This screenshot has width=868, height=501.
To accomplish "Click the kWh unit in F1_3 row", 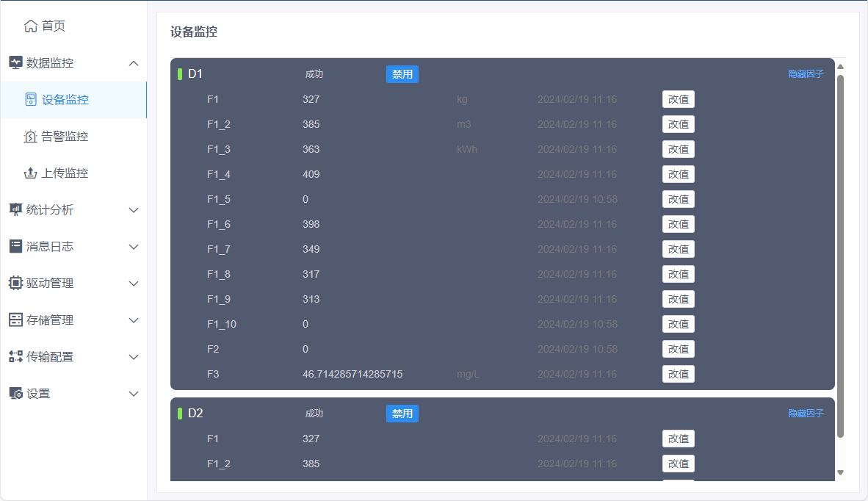I will point(466,149).
